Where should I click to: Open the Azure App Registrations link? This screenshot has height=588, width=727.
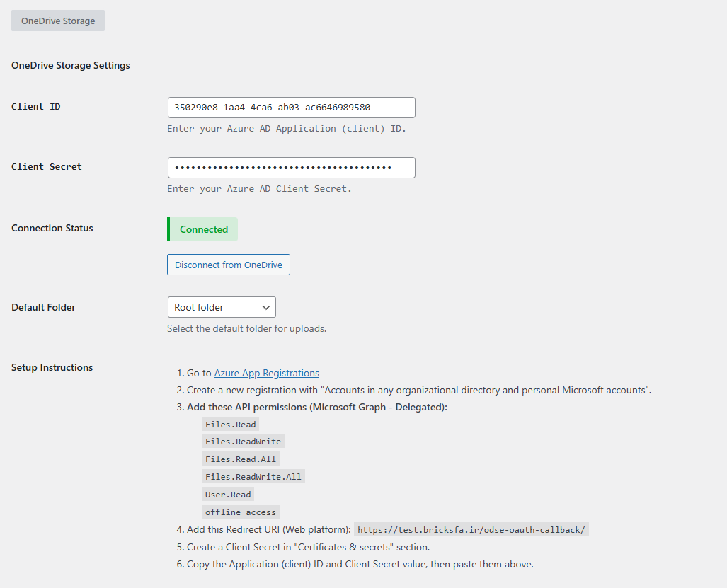click(x=266, y=373)
